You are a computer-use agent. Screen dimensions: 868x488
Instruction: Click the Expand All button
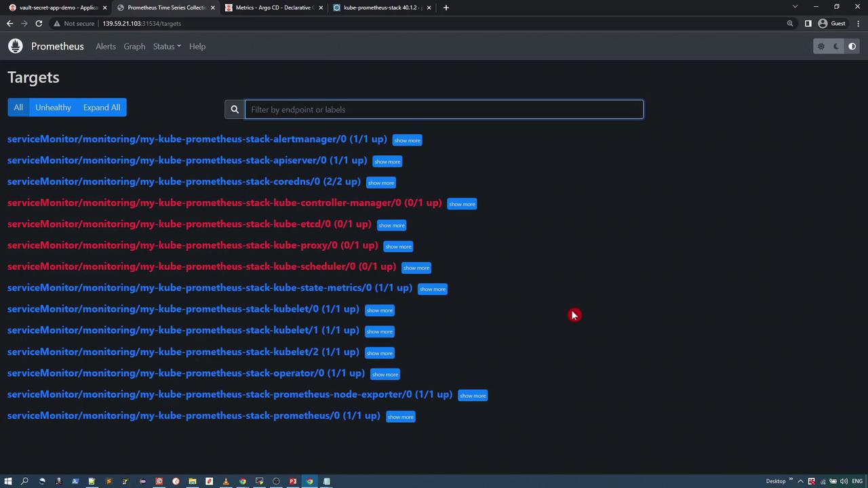pos(102,107)
